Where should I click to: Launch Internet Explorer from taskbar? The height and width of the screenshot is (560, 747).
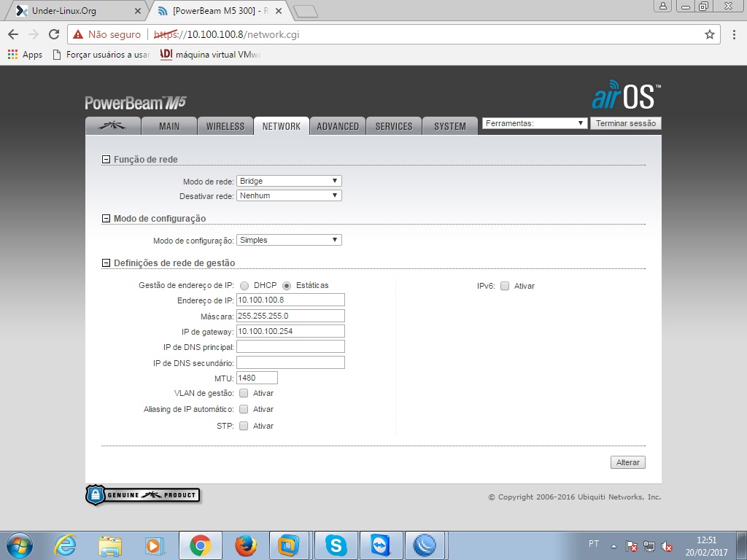65,545
